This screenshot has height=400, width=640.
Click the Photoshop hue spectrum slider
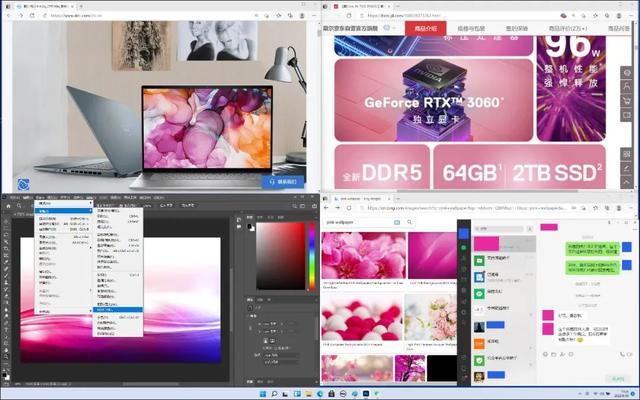point(312,256)
